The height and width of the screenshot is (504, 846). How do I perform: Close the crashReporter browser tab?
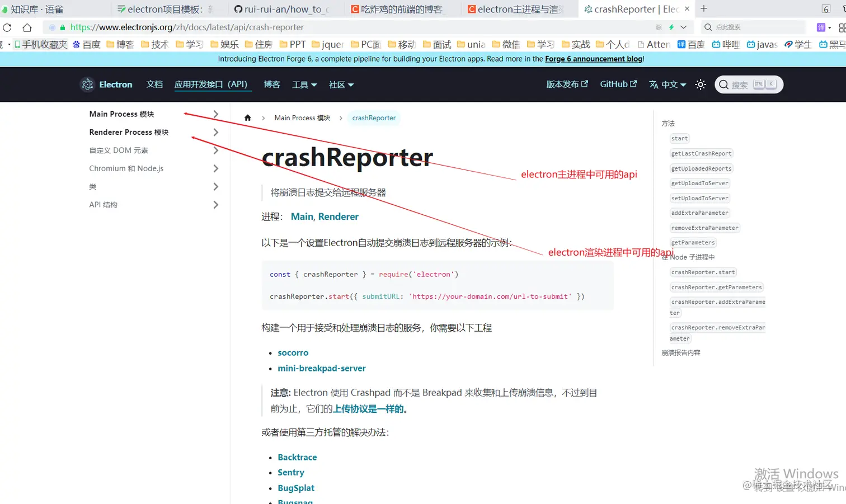[x=687, y=9]
